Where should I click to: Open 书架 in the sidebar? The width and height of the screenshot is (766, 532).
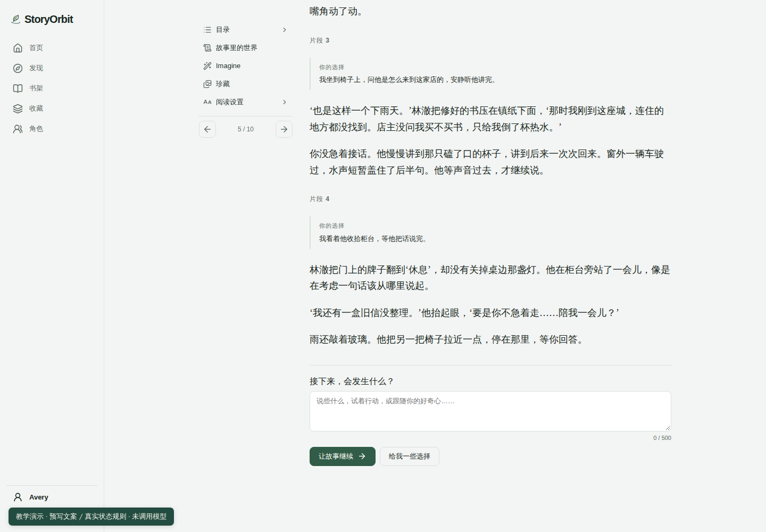point(52,88)
